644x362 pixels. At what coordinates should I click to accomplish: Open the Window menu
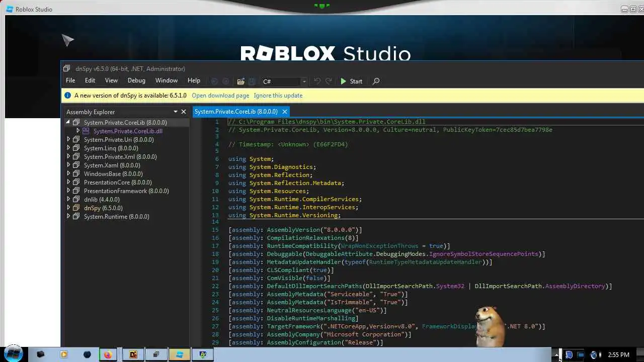(167, 80)
